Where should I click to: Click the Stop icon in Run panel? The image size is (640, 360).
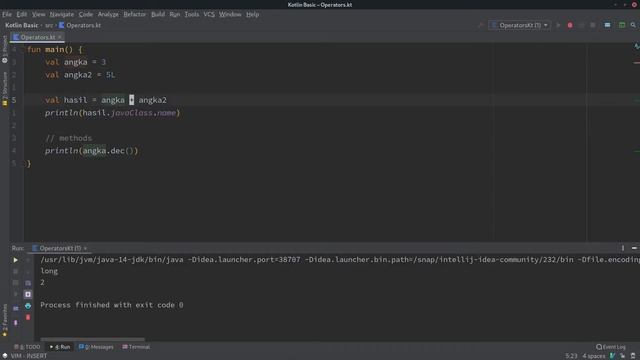click(x=16, y=271)
